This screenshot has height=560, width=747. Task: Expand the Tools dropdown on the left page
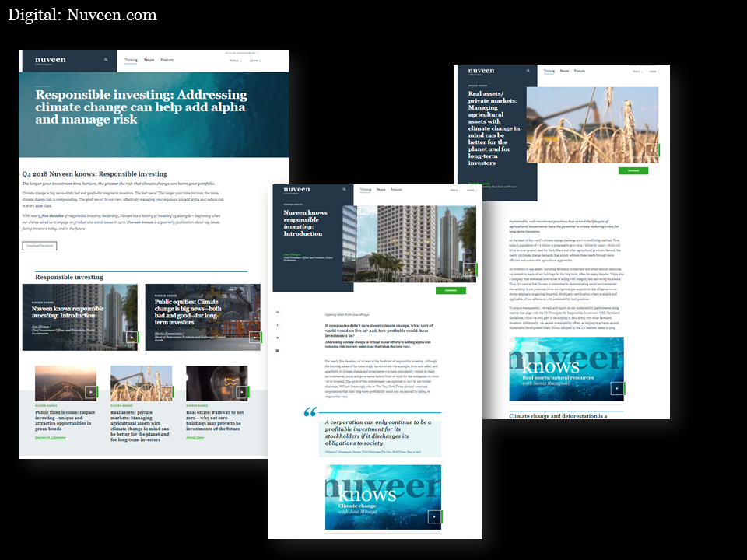click(x=235, y=61)
